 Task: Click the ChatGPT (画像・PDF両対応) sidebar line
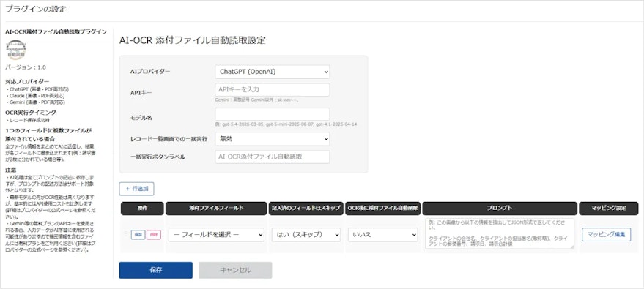tap(37, 89)
